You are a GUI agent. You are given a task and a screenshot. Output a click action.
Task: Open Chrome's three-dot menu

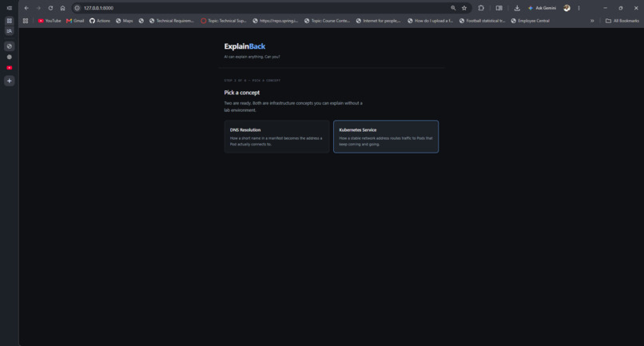pos(578,8)
